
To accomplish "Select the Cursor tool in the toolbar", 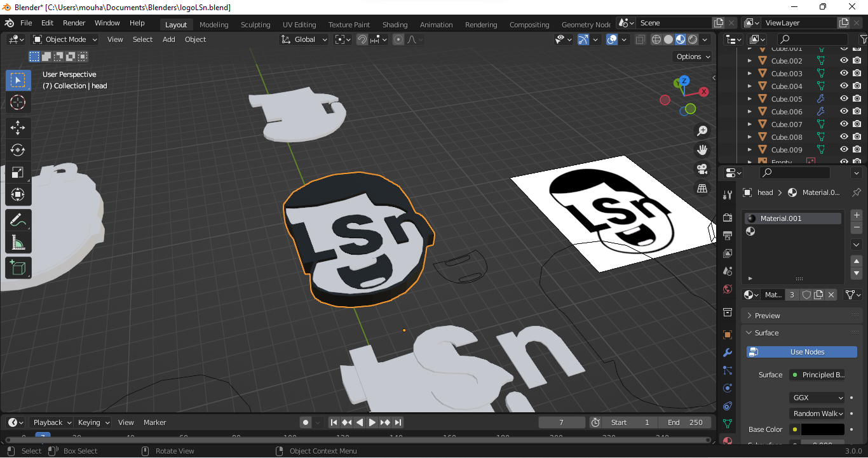I will point(18,102).
